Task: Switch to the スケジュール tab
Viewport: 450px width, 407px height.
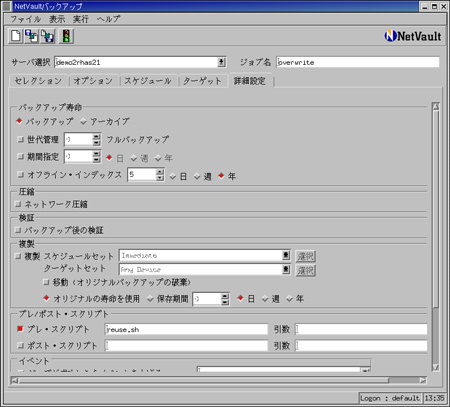Action: pyautogui.click(x=148, y=81)
